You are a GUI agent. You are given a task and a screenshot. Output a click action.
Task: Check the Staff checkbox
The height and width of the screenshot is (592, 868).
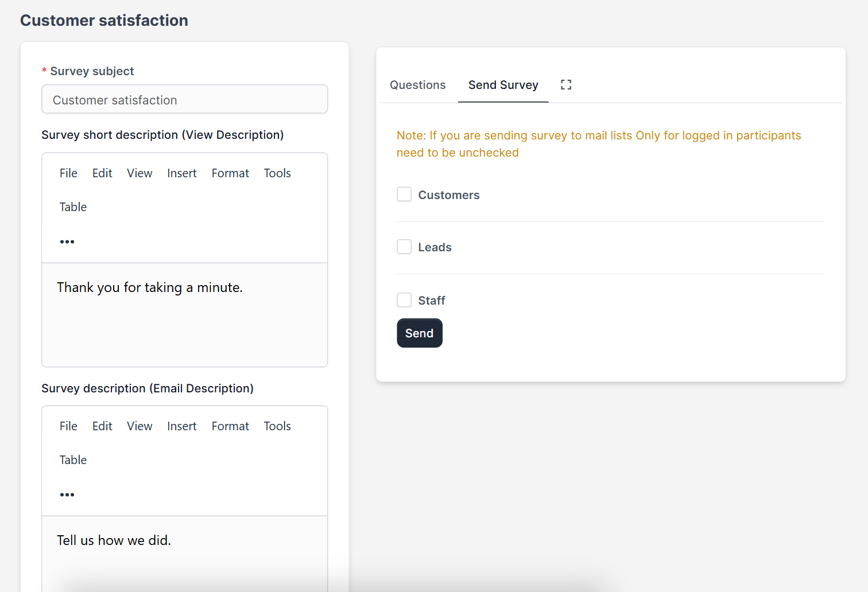click(404, 300)
